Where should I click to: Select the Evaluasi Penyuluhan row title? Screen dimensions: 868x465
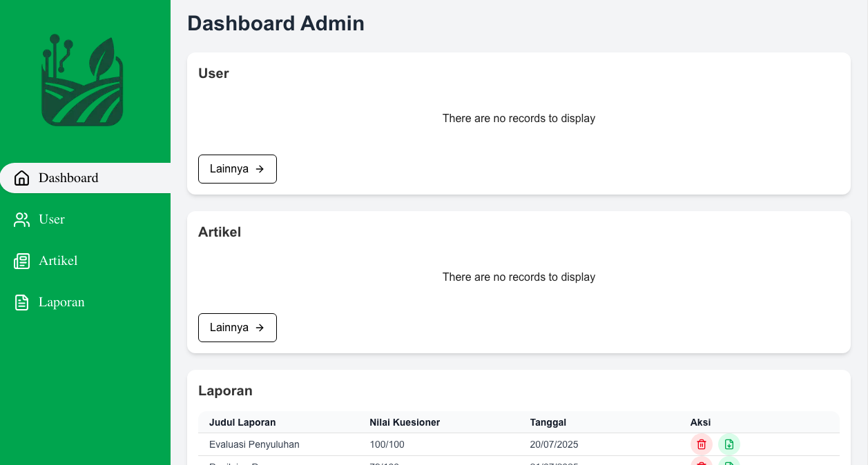click(254, 444)
